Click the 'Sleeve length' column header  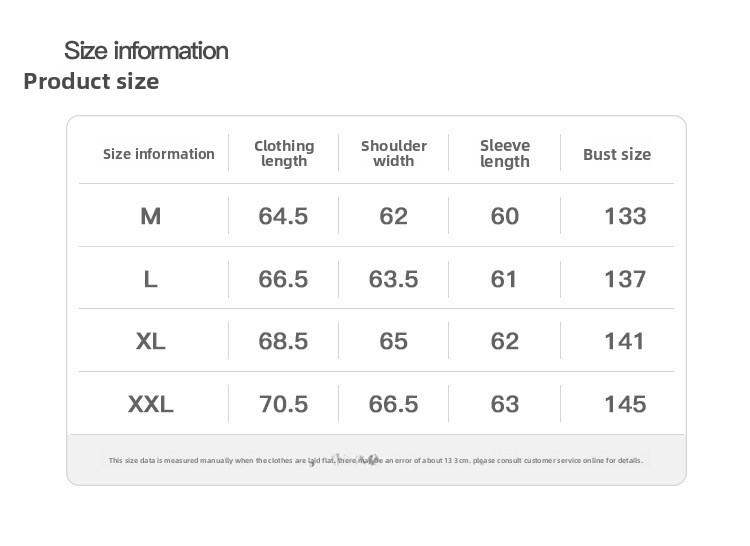[x=505, y=153]
